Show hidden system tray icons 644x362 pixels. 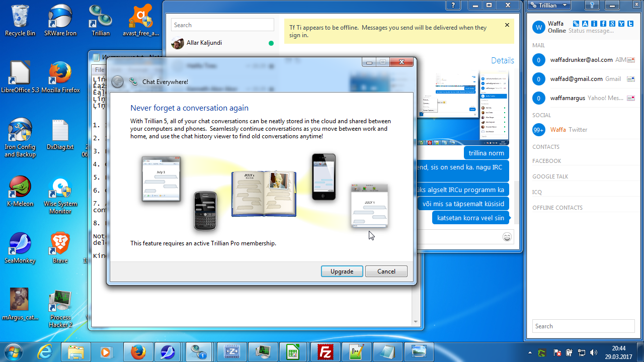[530, 352]
